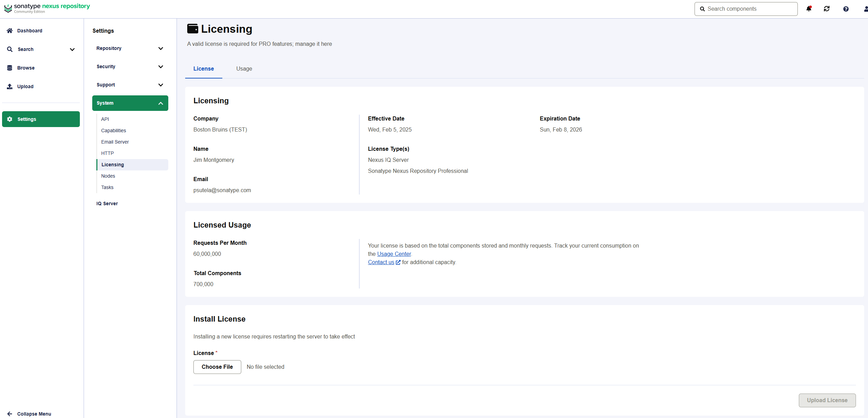Switch to the Usage tab

pyautogui.click(x=244, y=69)
